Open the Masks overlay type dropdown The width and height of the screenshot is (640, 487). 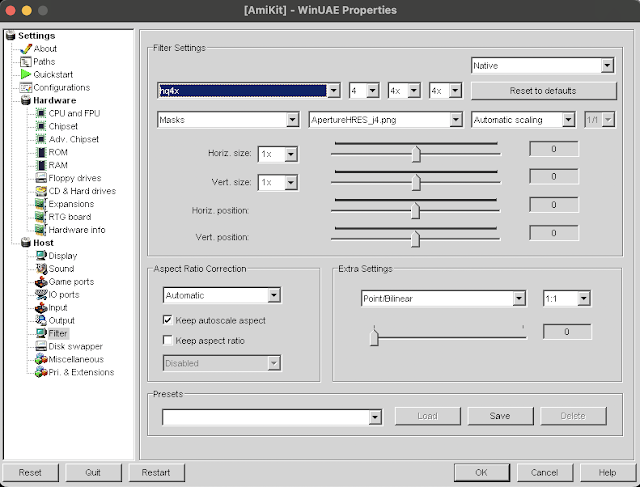292,120
